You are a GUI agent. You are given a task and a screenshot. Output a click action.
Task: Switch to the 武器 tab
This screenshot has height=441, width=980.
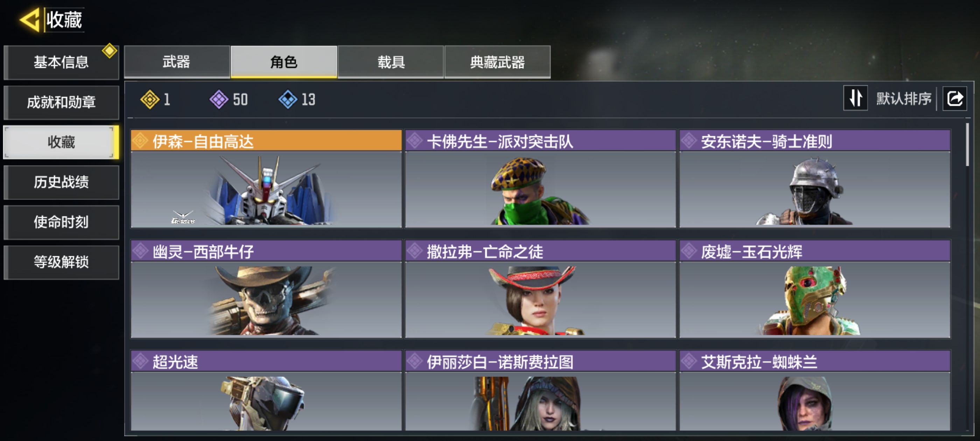point(177,62)
